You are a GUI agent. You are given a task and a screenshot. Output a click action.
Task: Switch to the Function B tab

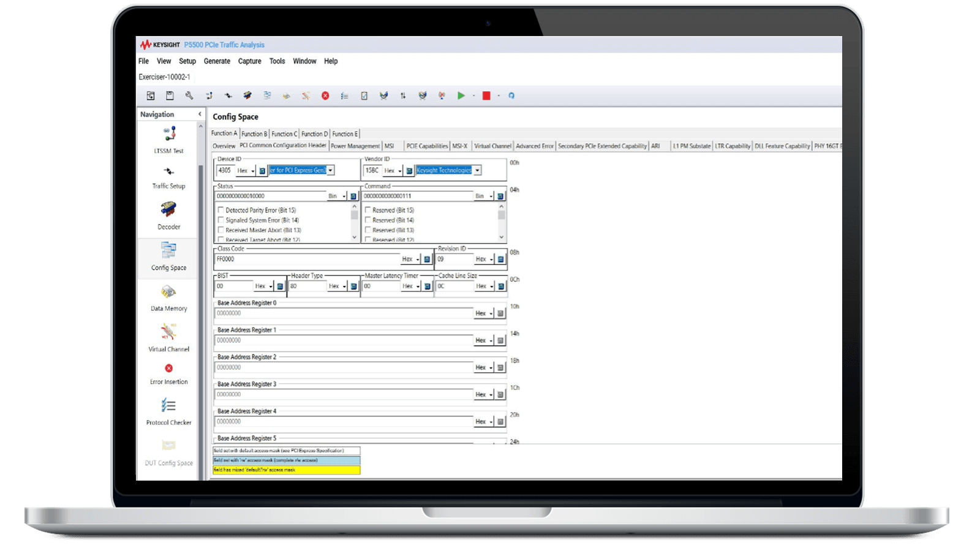coord(255,133)
